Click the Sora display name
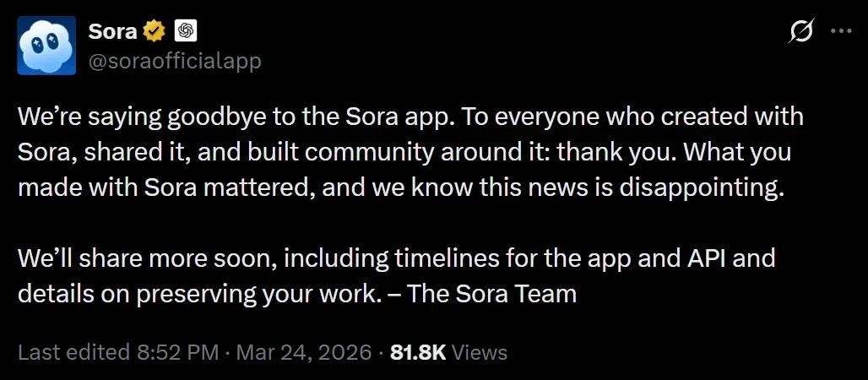This screenshot has height=380, width=868. coord(111,32)
